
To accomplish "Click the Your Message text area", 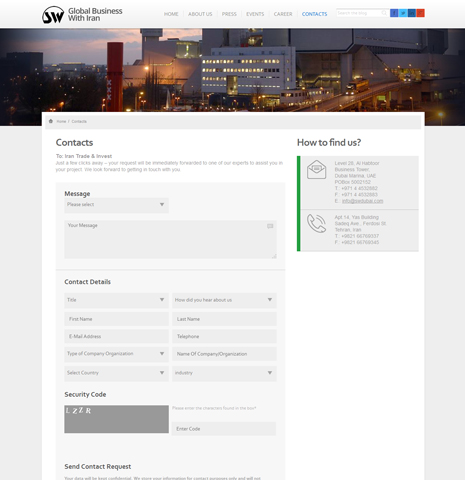I will (x=170, y=239).
